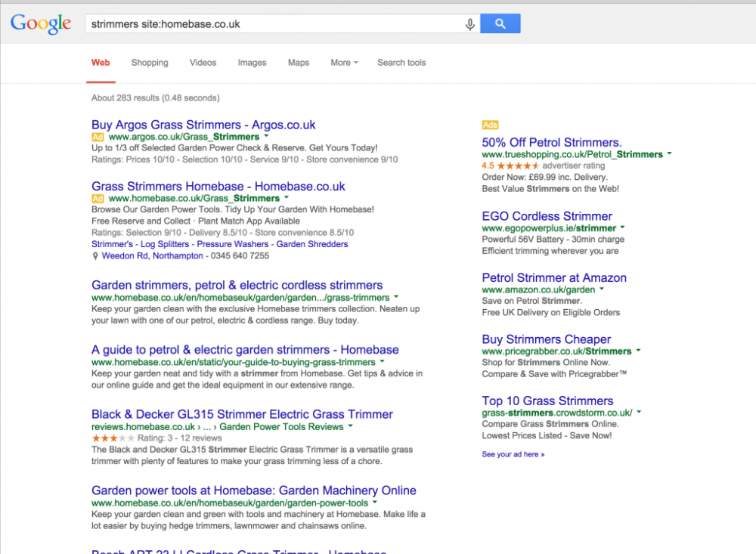Click phone number 0345 640 7255
This screenshot has width=756, height=554.
240,256
